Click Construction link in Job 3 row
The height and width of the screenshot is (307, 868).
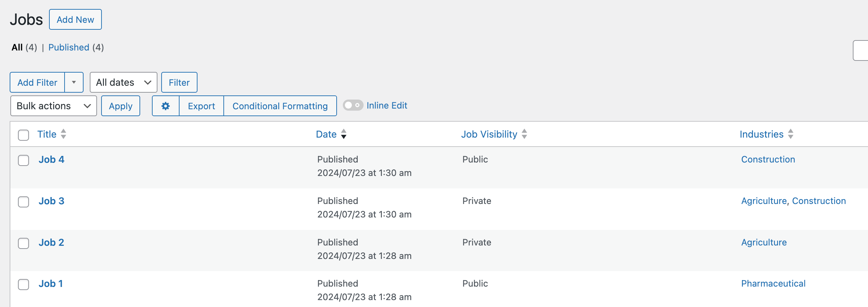click(x=819, y=201)
